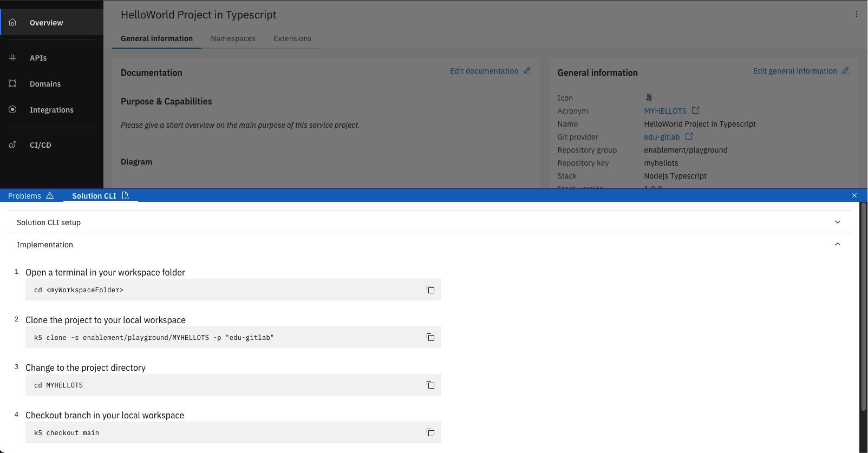Click the Edit general information link
Screen dimensions: 868x453
coord(795,71)
